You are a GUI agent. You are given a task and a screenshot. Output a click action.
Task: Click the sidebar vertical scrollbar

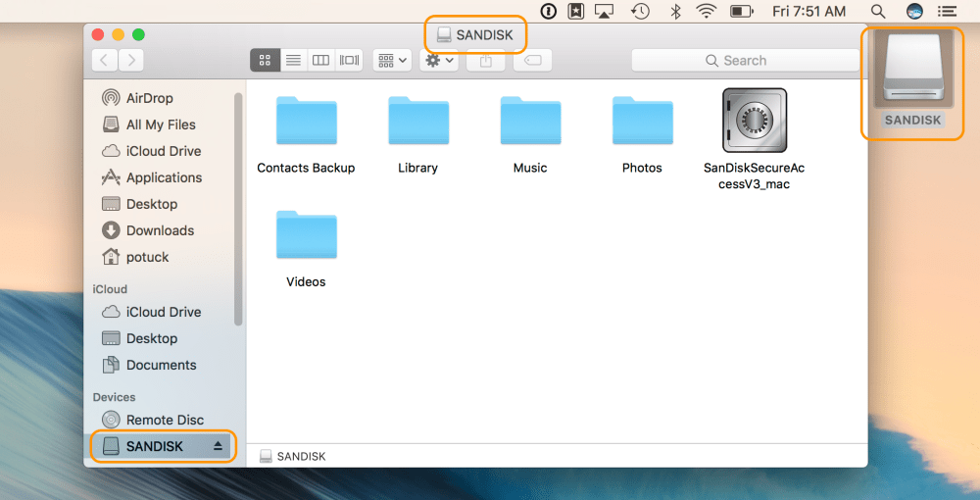click(x=238, y=206)
